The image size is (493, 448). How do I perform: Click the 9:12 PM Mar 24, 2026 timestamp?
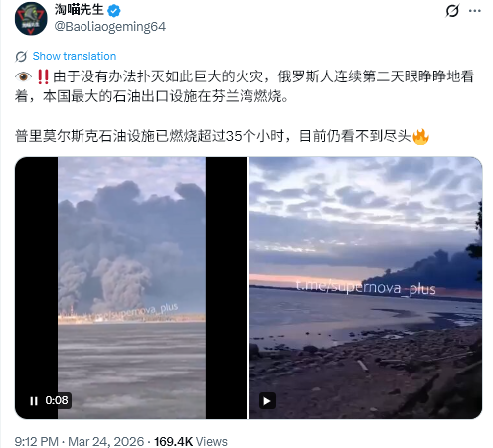(80, 442)
